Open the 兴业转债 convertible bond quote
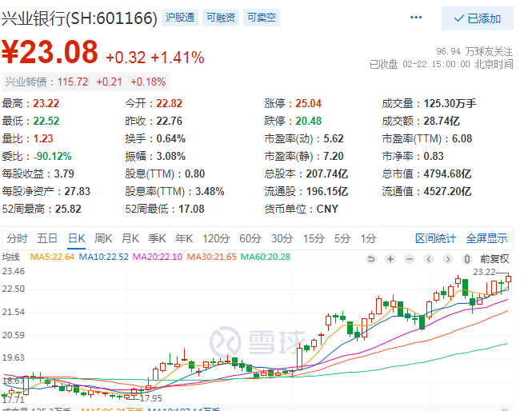 (86, 82)
